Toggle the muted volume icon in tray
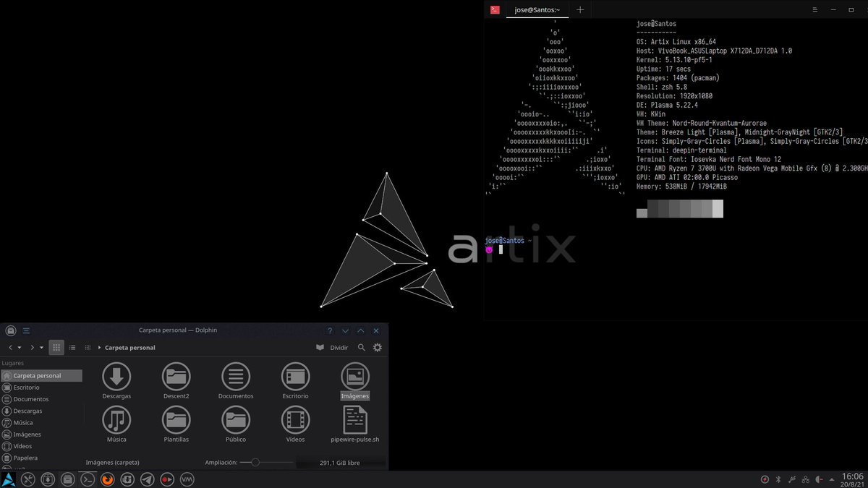 (x=820, y=479)
